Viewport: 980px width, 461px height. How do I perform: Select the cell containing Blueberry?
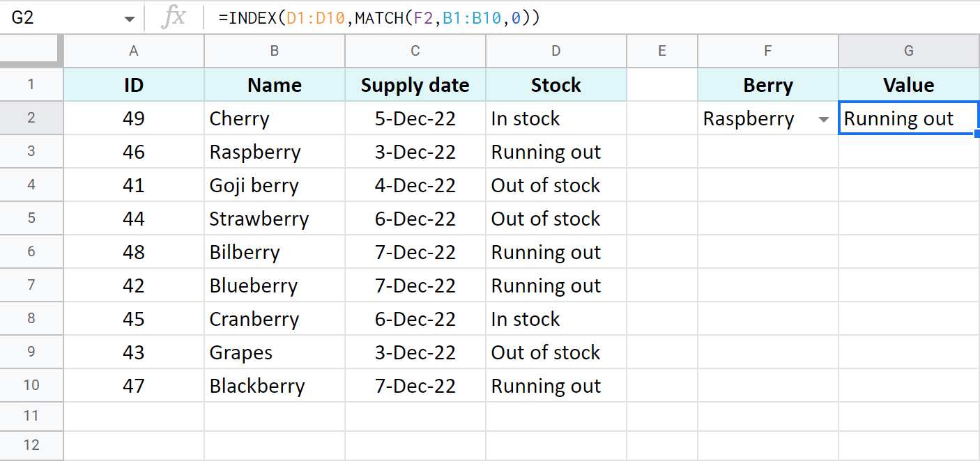[x=274, y=285]
